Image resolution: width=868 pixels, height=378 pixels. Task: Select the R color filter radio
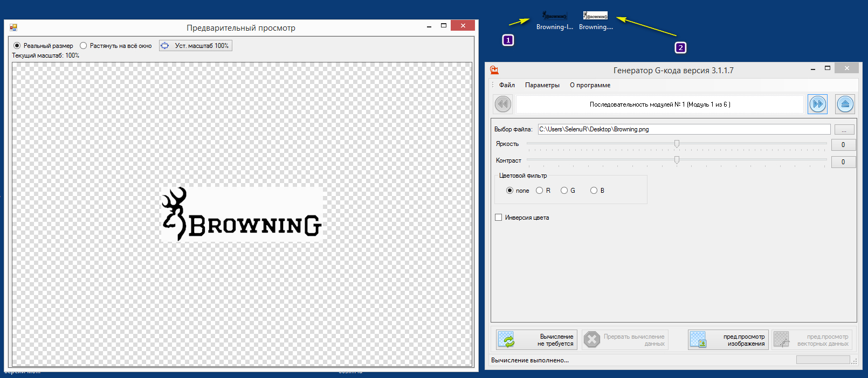click(x=543, y=191)
